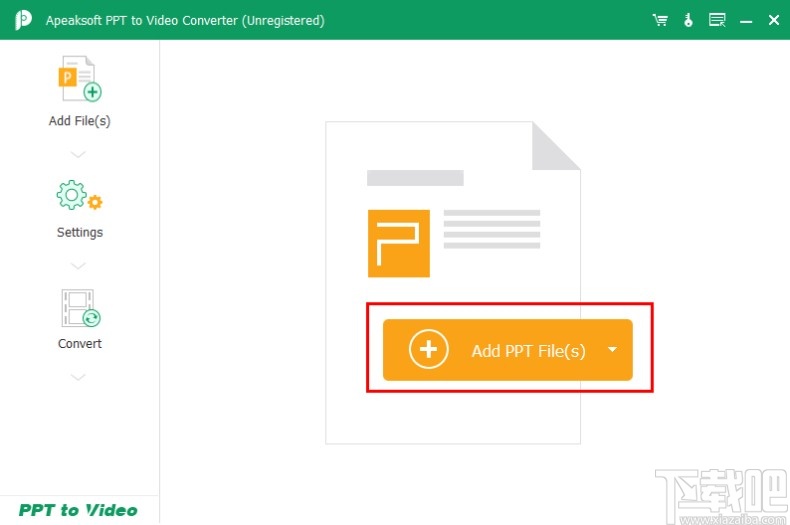790x525 pixels.
Task: Minimize the converter window
Action: [x=746, y=21]
